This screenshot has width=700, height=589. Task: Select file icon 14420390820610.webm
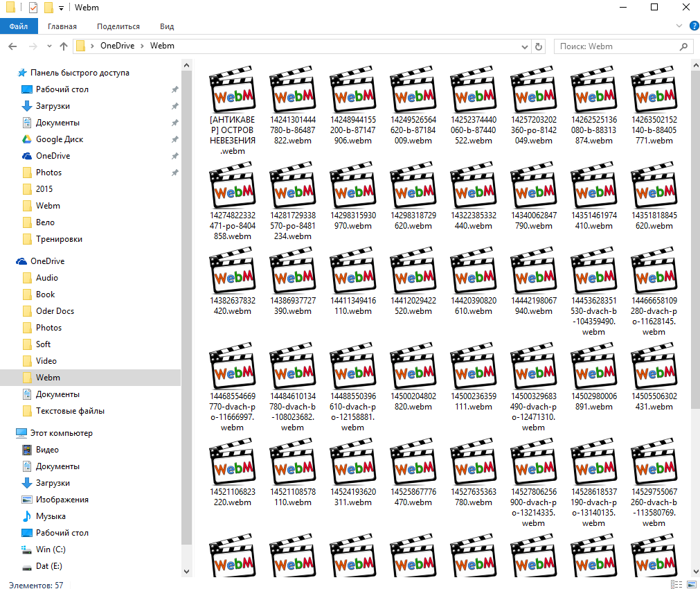(x=474, y=270)
